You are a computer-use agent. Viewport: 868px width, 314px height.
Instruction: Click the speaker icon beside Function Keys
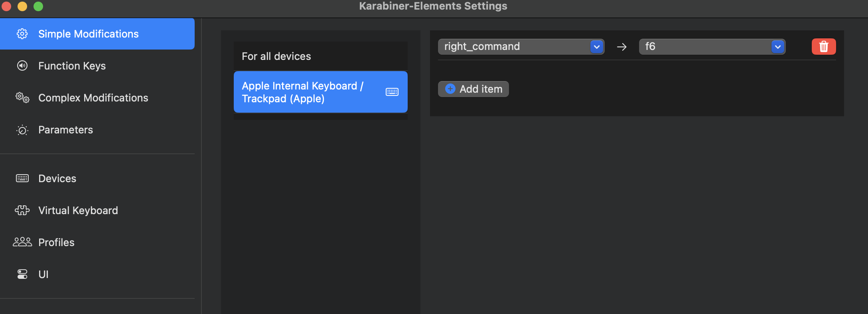click(x=22, y=66)
